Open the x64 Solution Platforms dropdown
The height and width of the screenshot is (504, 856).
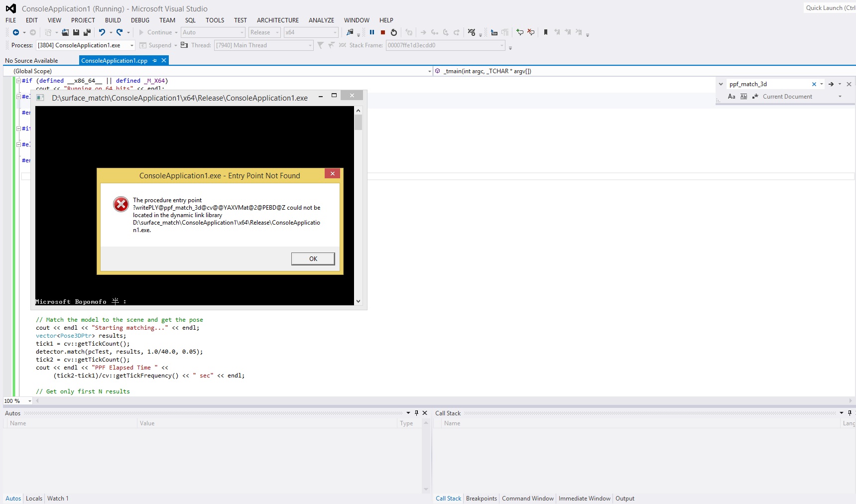(311, 32)
